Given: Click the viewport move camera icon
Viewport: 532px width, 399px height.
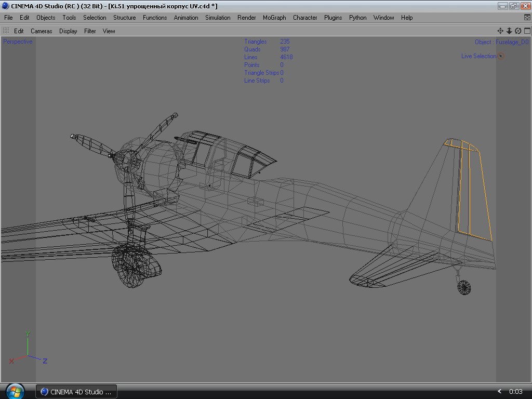Looking at the screenshot, I should [x=500, y=31].
